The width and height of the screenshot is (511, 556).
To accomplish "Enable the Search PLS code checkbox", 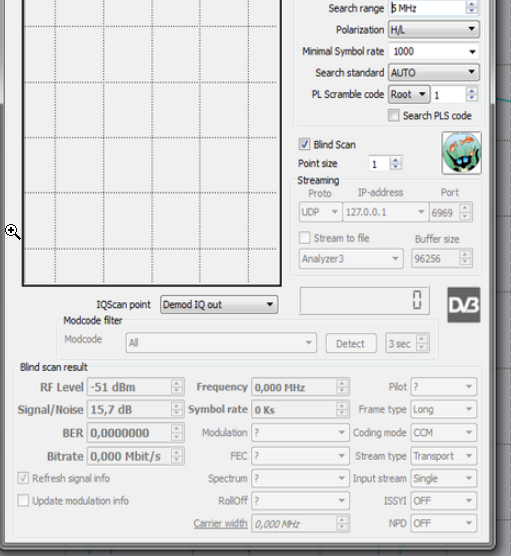I will tap(393, 116).
